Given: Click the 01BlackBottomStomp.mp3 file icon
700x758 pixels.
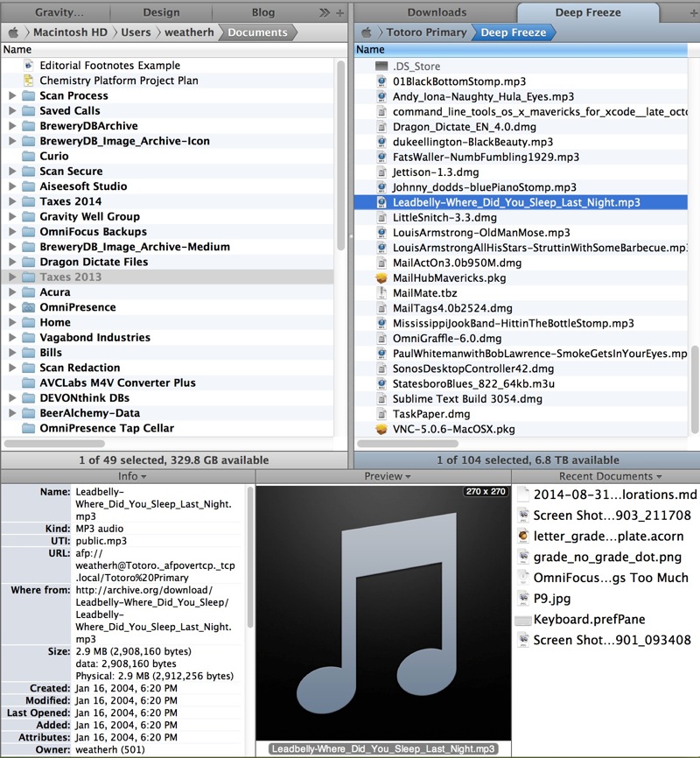Looking at the screenshot, I should 381,81.
